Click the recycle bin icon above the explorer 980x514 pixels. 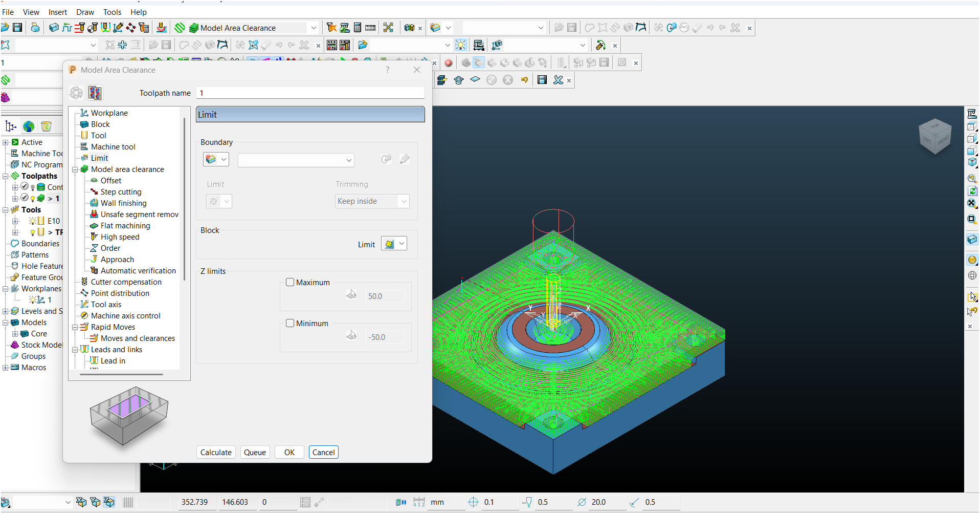tap(46, 126)
